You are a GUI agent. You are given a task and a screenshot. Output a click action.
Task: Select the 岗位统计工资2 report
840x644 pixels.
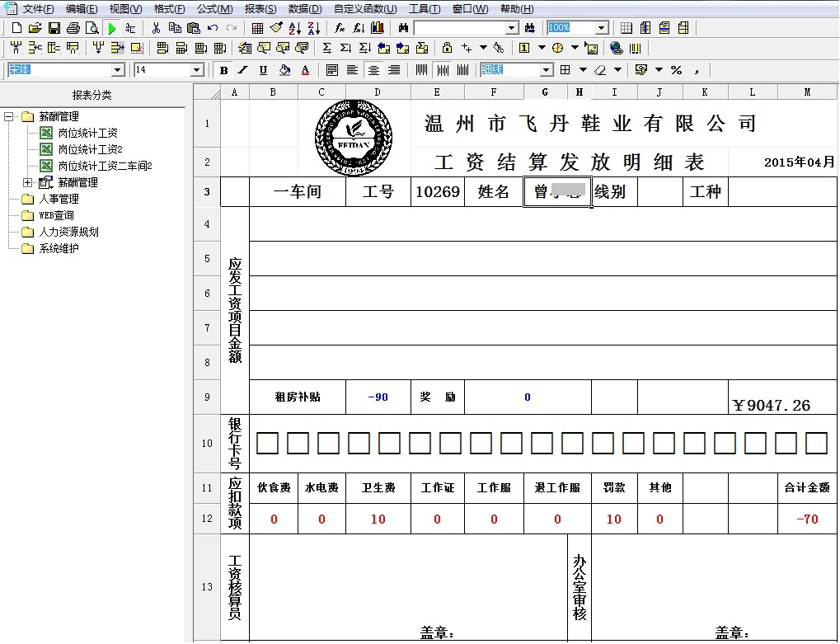(91, 149)
